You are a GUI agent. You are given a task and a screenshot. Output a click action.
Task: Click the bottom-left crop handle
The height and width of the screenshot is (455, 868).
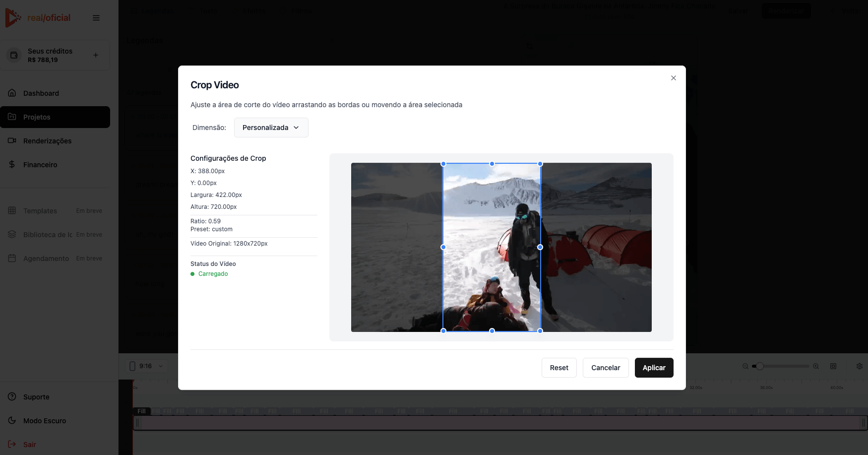click(x=443, y=331)
